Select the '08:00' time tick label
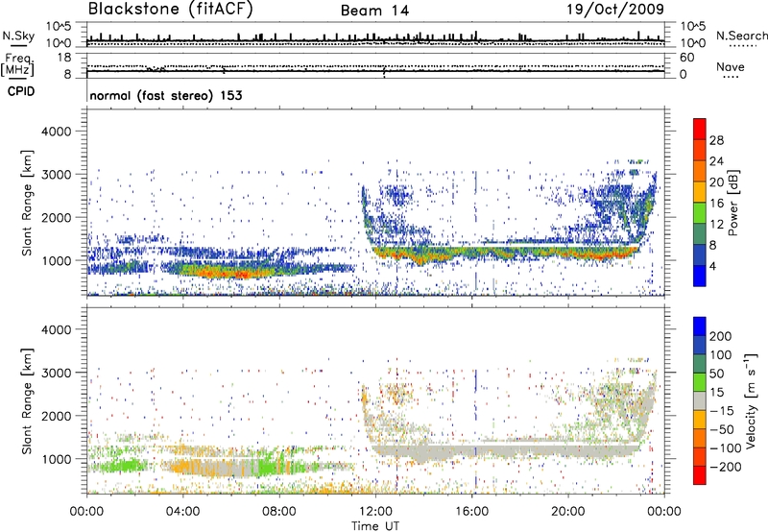This screenshot has width=768, height=532. coord(279,512)
